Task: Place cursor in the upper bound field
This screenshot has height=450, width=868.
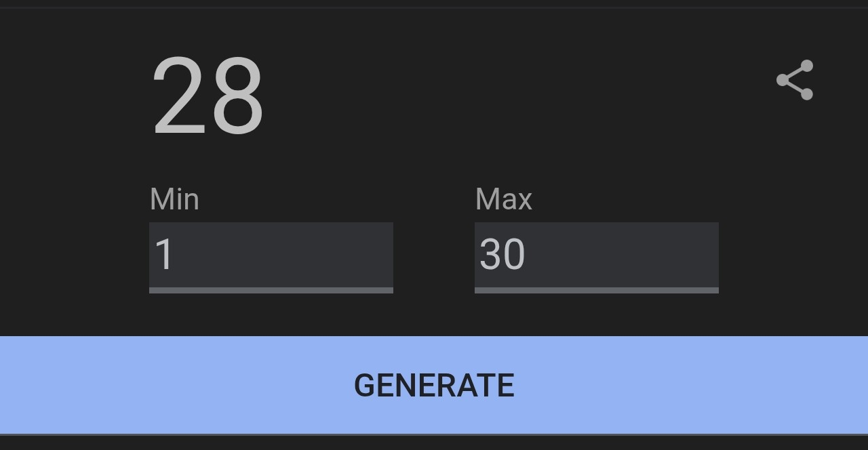Action: [x=596, y=255]
